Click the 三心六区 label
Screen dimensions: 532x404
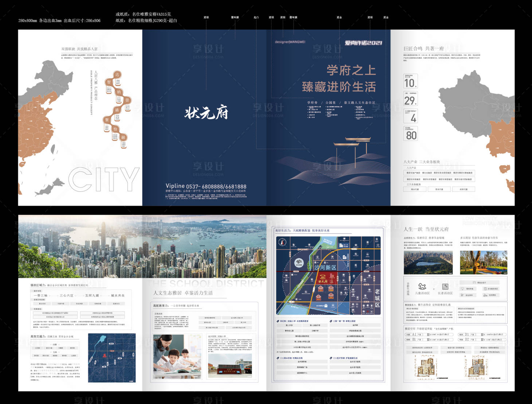(x=66, y=295)
